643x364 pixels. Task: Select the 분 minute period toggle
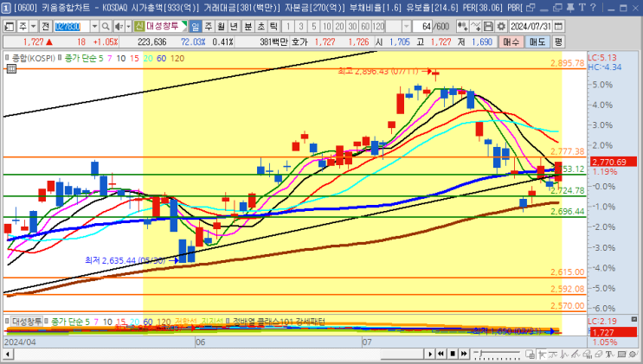pos(248,26)
